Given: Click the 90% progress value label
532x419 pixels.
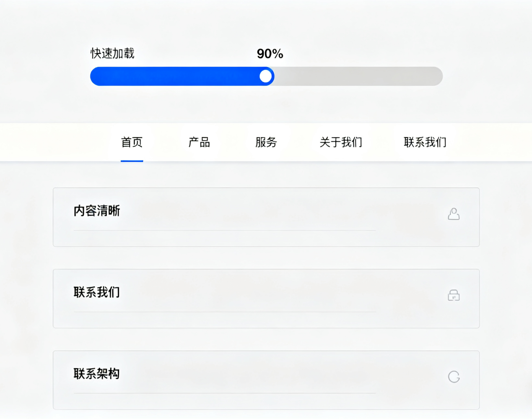Looking at the screenshot, I should (270, 54).
